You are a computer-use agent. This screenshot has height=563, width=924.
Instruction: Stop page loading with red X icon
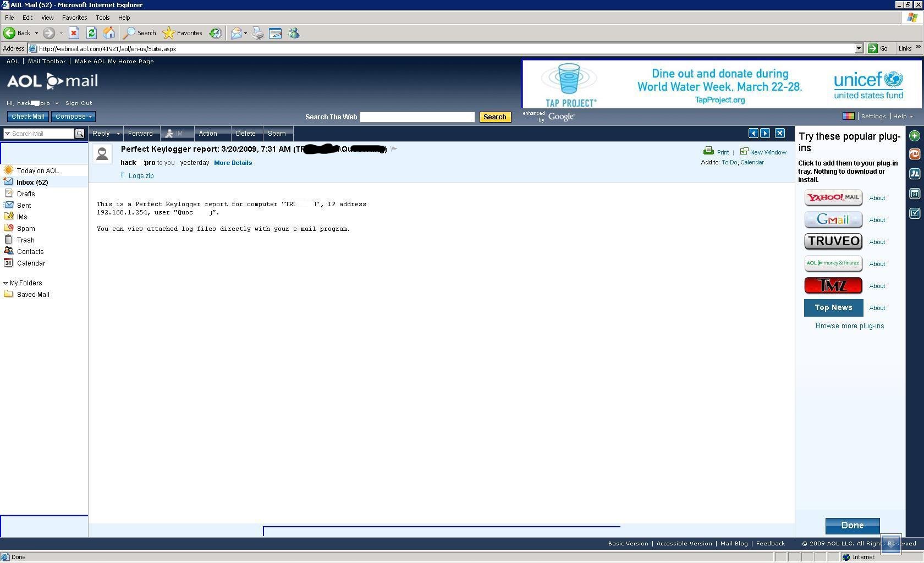[x=74, y=33]
